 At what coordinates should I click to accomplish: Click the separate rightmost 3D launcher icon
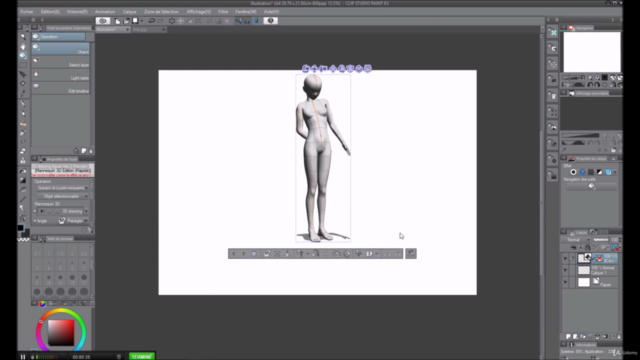click(x=411, y=253)
